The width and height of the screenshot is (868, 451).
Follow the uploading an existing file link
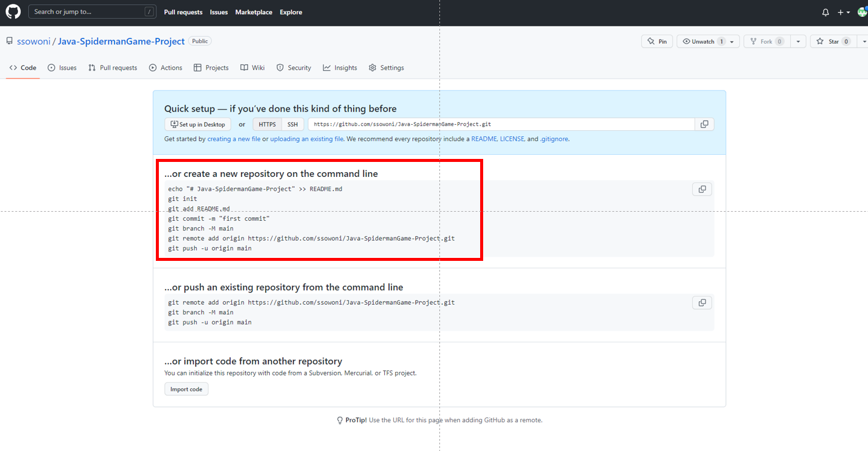pyautogui.click(x=307, y=139)
